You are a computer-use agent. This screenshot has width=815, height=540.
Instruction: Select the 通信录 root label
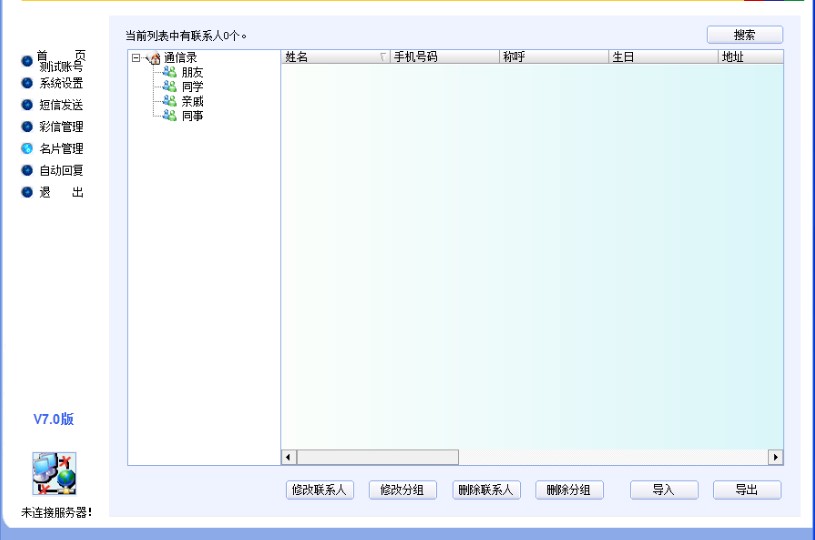180,58
